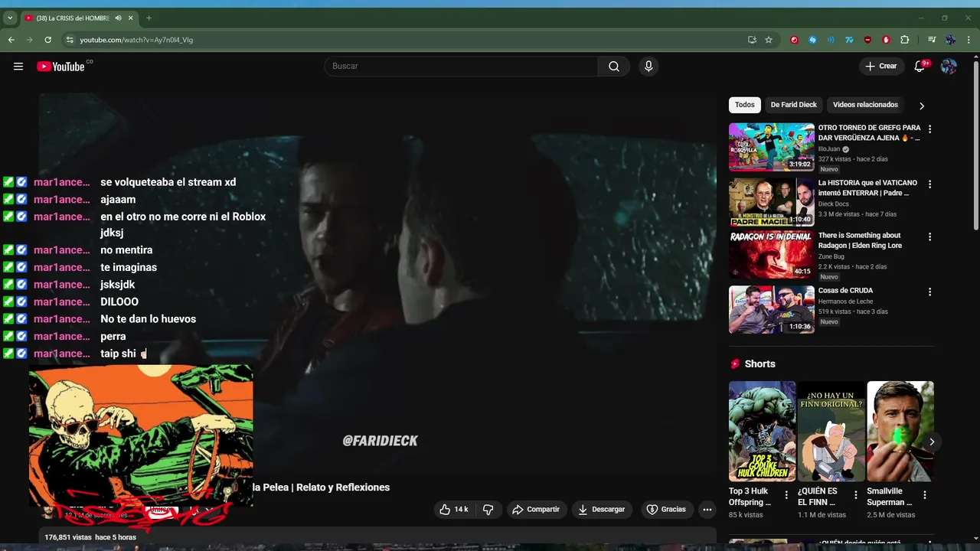Viewport: 980px width, 551px height.
Task: Open options for QUIÉN ES EL FINN short
Action: click(x=855, y=495)
